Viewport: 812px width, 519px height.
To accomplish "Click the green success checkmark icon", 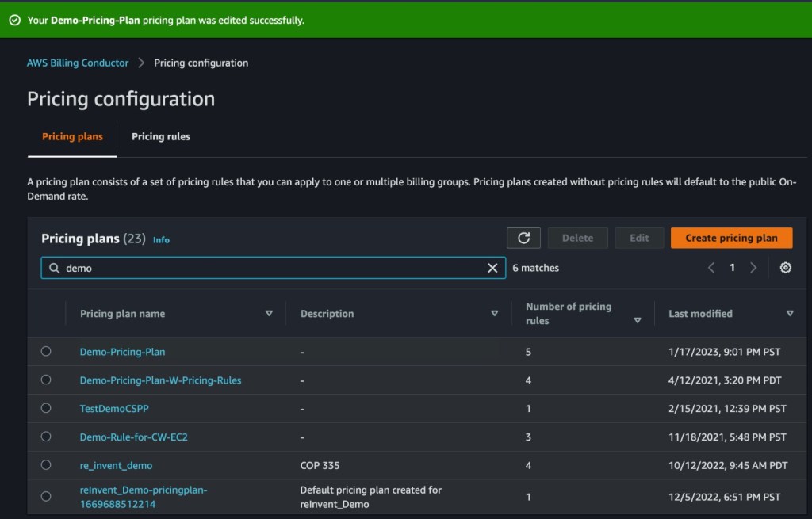I will [14, 20].
